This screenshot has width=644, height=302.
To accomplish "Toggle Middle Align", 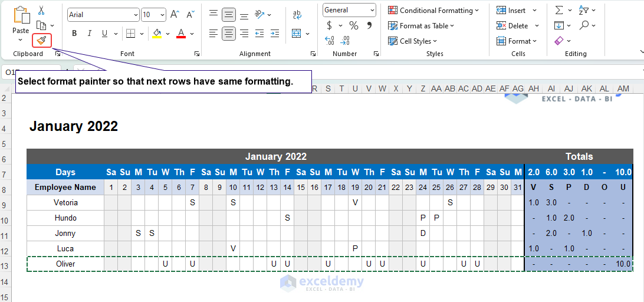I will coord(229,15).
